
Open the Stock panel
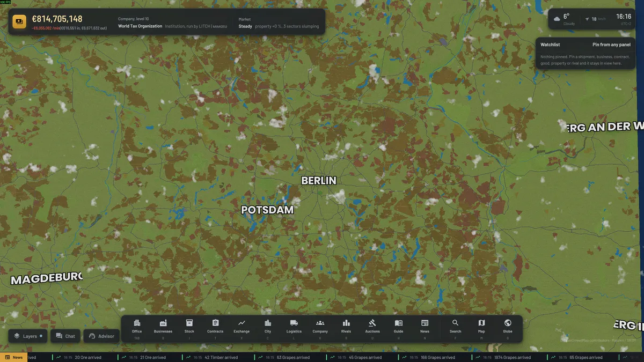189,328
